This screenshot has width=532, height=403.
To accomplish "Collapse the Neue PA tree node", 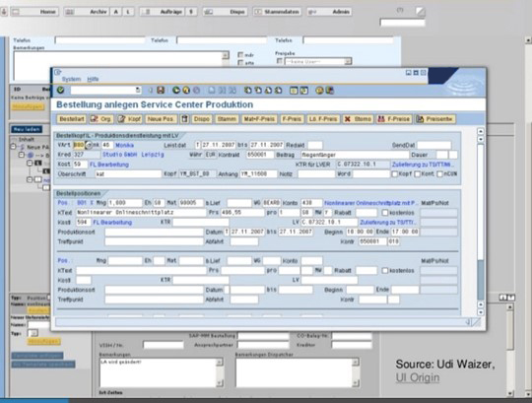I will tap(13, 147).
